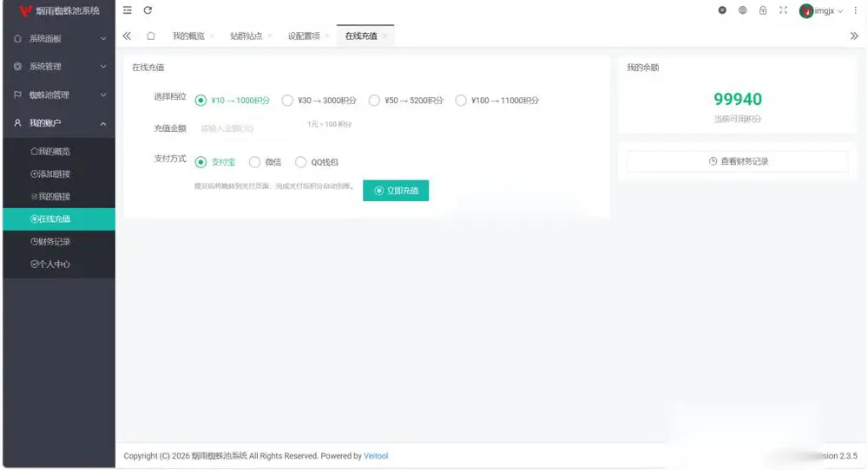Select the ¥50 → 5200积分 tier
868x470 pixels.
click(405, 100)
